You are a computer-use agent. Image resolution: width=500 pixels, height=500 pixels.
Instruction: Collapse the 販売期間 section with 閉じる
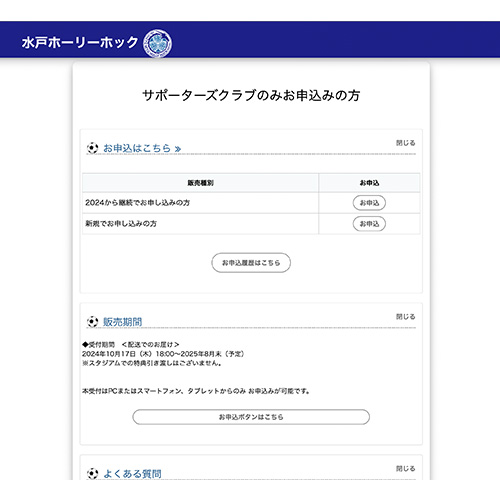coord(405,317)
